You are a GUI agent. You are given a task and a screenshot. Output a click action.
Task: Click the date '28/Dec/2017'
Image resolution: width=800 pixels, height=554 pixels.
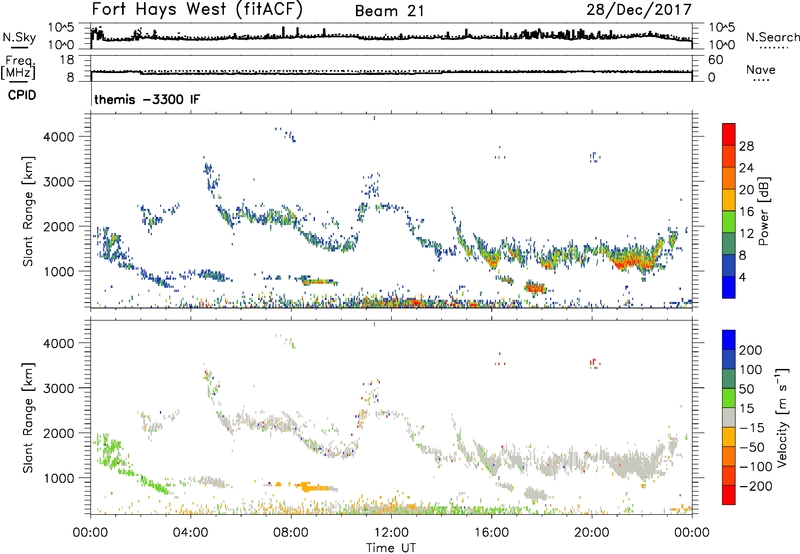639,10
